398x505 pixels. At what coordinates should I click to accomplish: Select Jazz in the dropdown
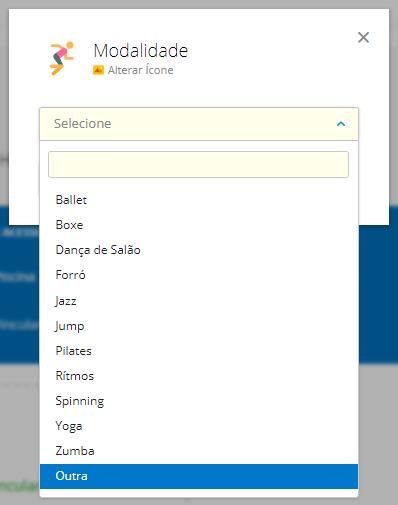[x=199, y=301]
